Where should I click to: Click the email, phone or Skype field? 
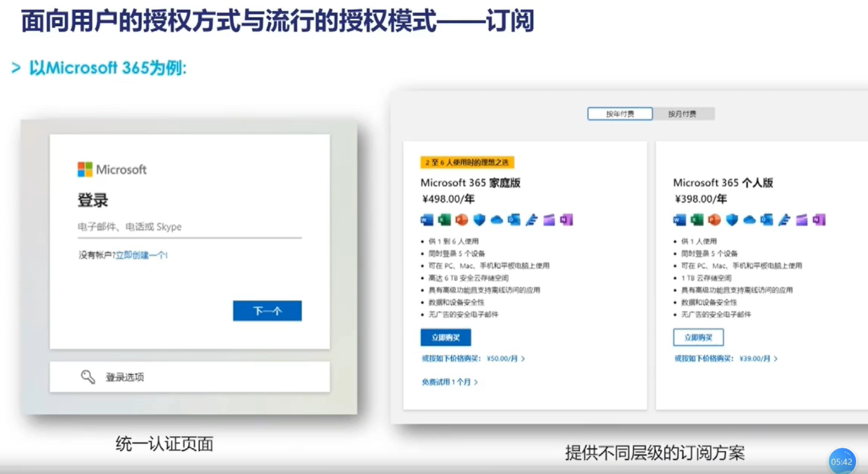189,227
